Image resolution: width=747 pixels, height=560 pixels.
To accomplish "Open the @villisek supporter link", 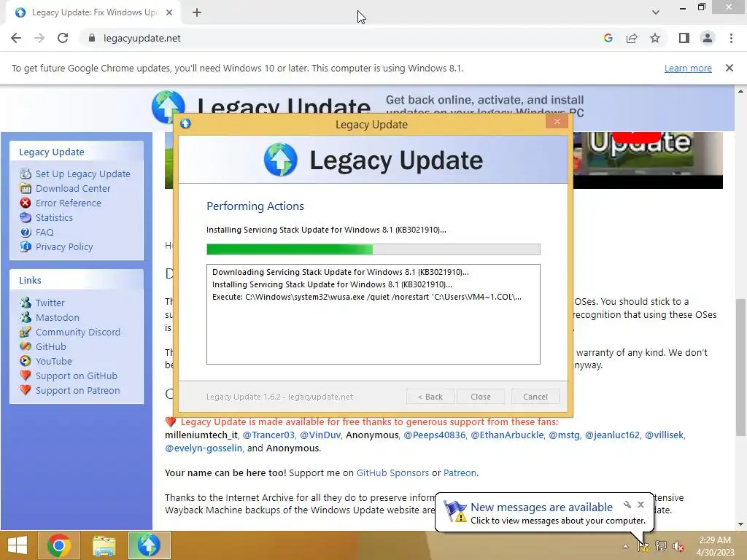I will [664, 435].
